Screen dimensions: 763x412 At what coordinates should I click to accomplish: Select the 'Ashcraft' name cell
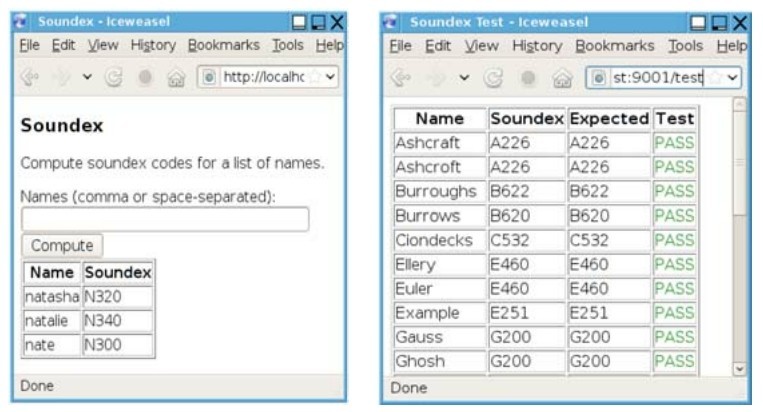(440, 143)
